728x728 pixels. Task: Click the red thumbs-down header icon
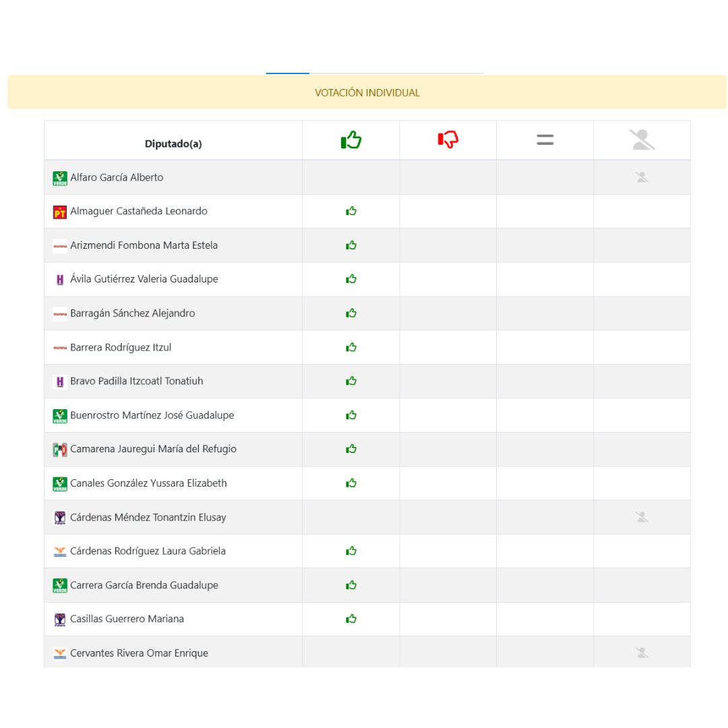pyautogui.click(x=448, y=140)
